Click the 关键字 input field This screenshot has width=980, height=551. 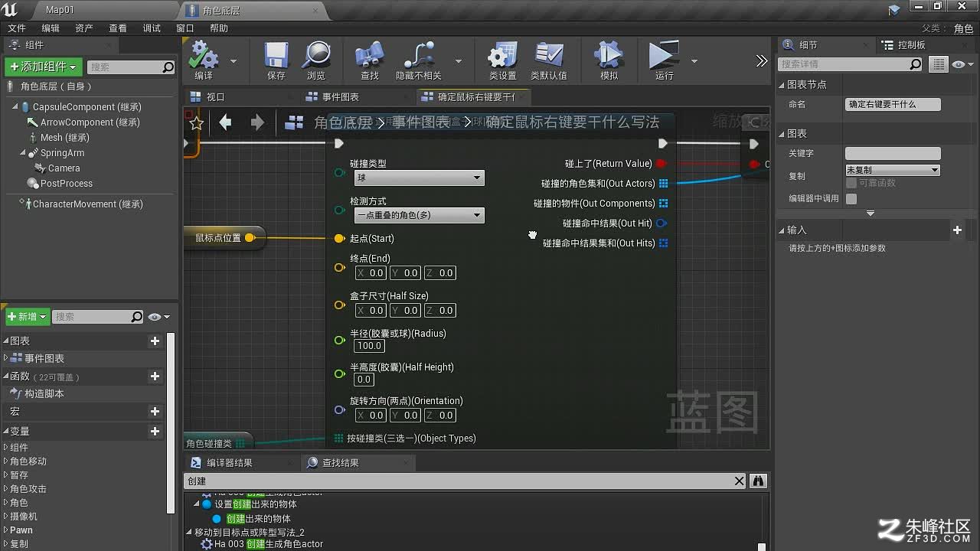click(x=893, y=154)
